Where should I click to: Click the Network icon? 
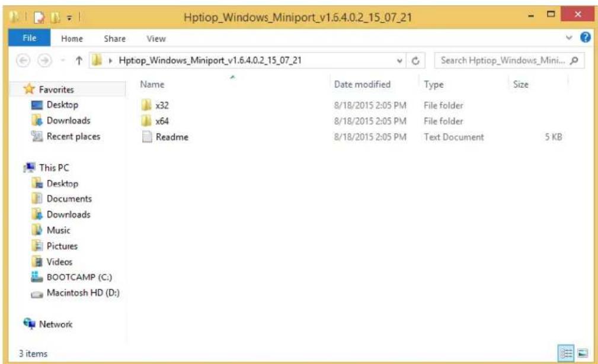click(29, 324)
